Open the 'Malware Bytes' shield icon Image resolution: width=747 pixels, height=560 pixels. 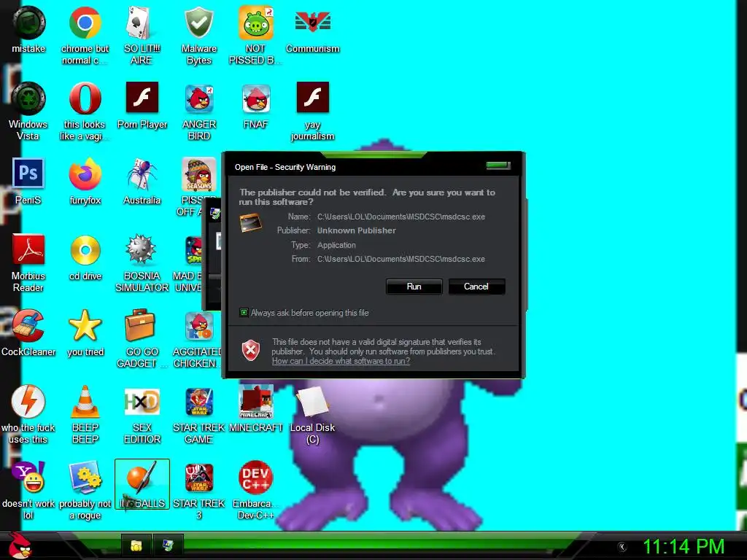click(198, 23)
